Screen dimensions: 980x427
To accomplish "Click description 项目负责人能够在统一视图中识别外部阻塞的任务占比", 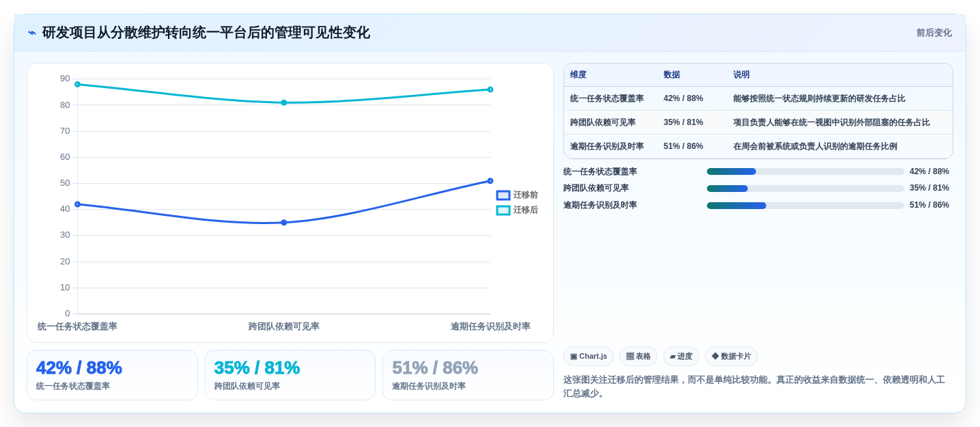I will pyautogui.click(x=831, y=122).
